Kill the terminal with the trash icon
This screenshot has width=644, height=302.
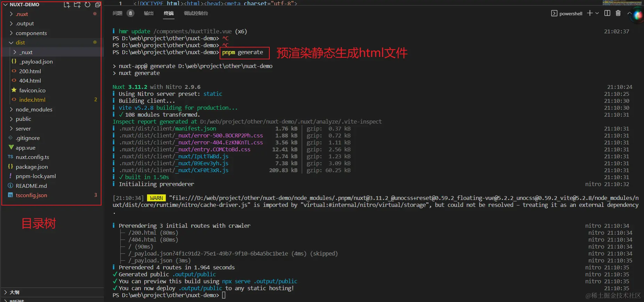(x=618, y=13)
